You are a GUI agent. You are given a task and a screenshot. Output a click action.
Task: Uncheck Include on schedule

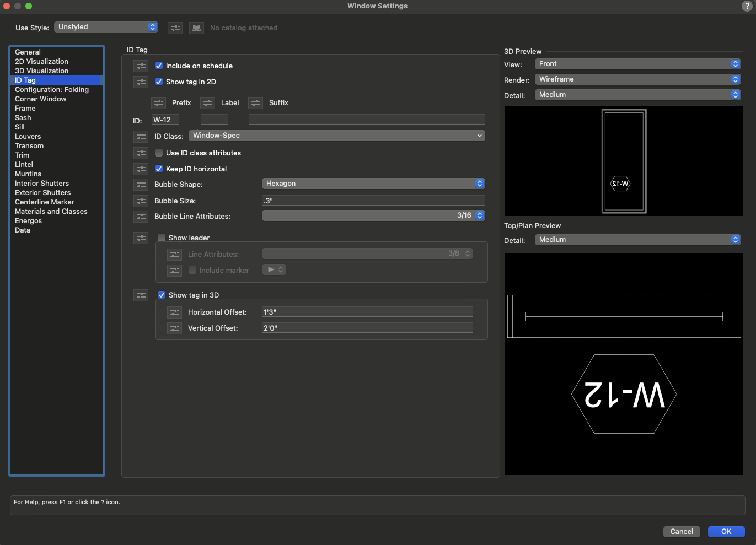159,66
